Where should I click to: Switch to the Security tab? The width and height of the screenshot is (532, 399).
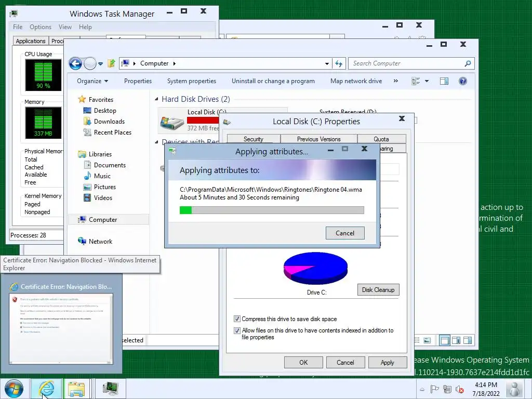(x=254, y=139)
